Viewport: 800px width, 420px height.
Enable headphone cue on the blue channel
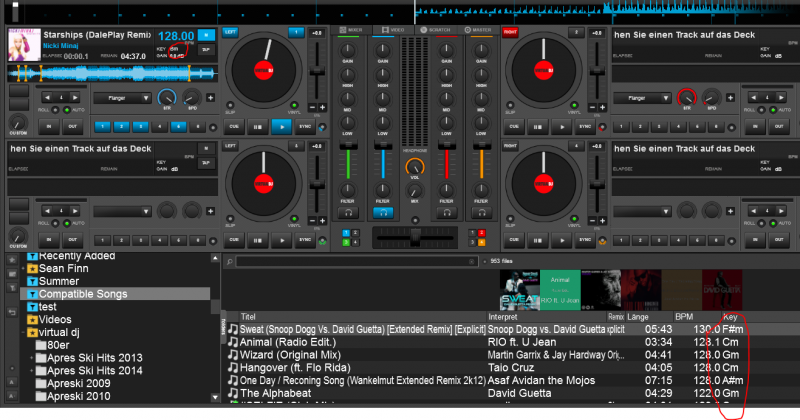(x=382, y=212)
